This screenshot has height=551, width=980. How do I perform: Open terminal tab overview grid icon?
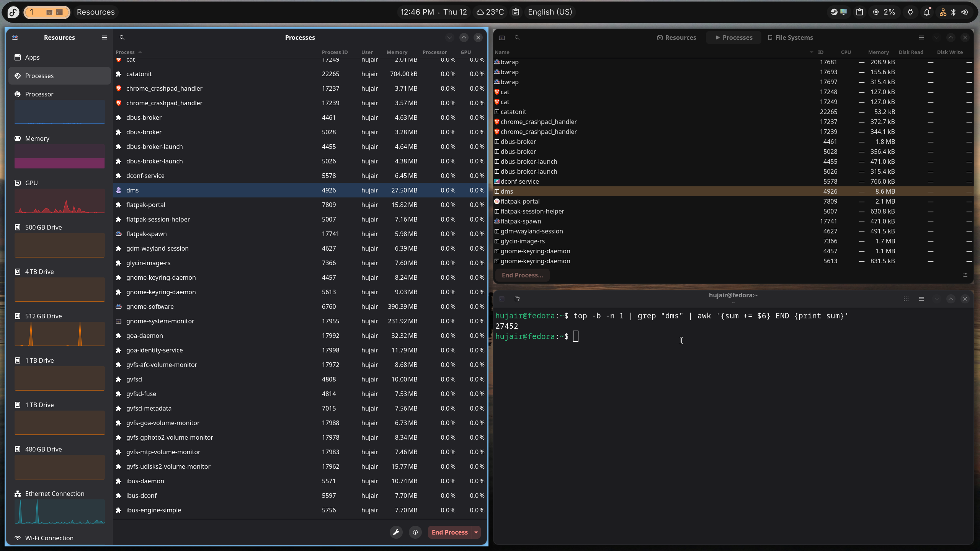click(x=906, y=299)
